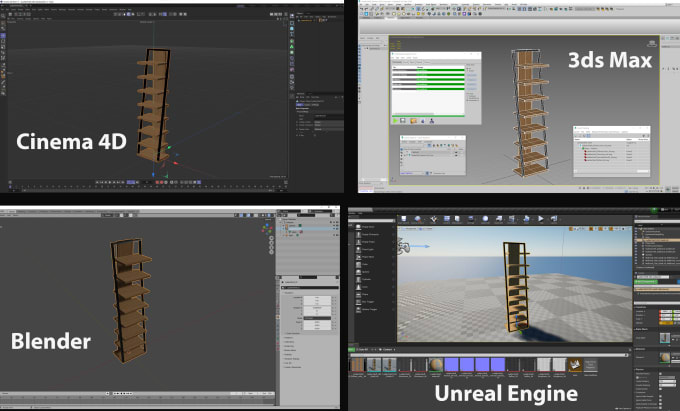Expand the Collections panel in Blender properties

(291, 342)
